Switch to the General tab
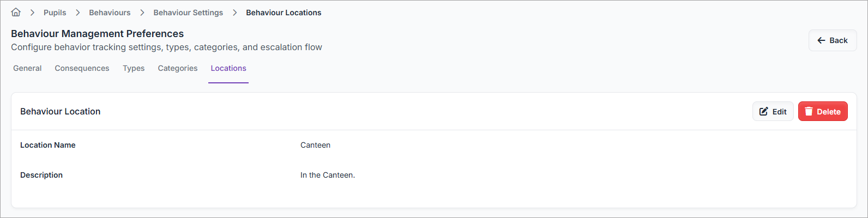The image size is (868, 218). tap(27, 68)
